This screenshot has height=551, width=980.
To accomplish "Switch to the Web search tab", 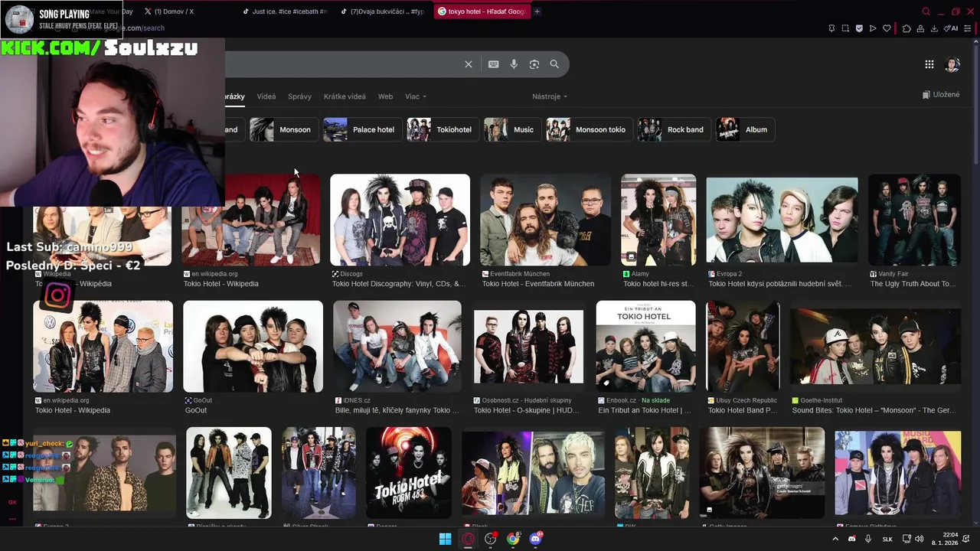I will [x=385, y=96].
